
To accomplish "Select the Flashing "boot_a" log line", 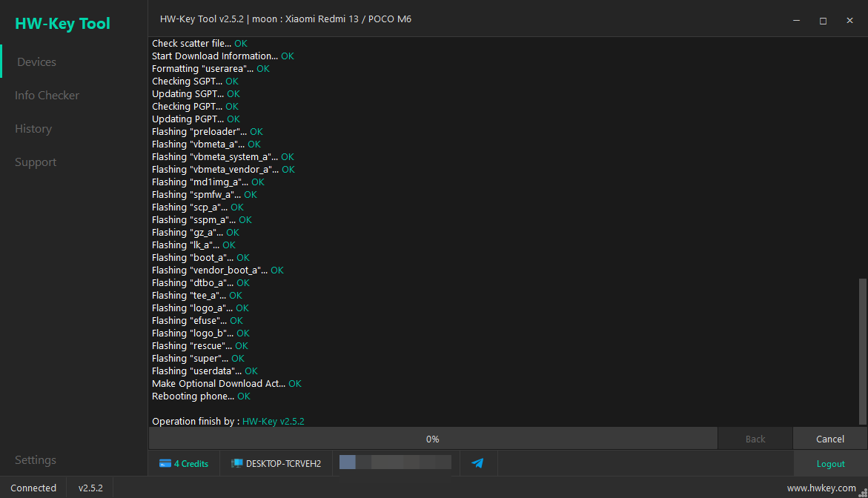I will pos(201,258).
